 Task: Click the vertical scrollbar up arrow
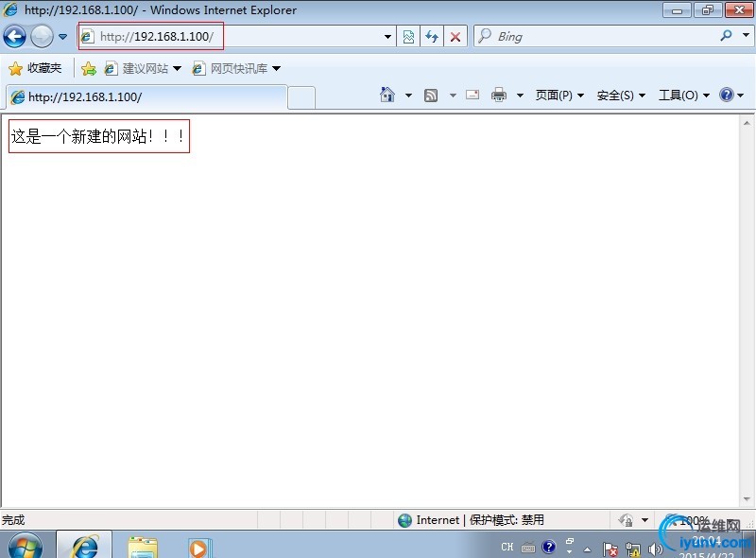(x=747, y=123)
